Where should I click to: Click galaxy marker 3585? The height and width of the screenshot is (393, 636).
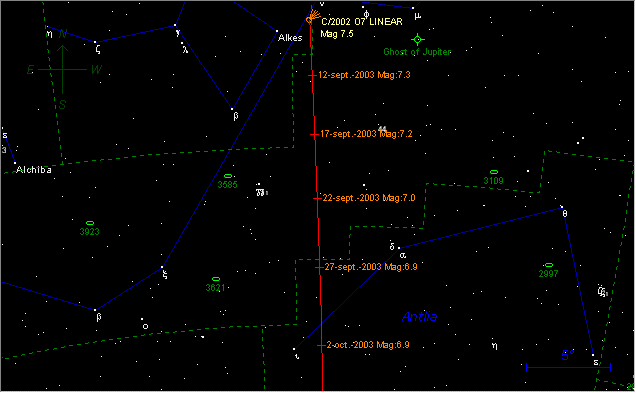click(x=228, y=176)
